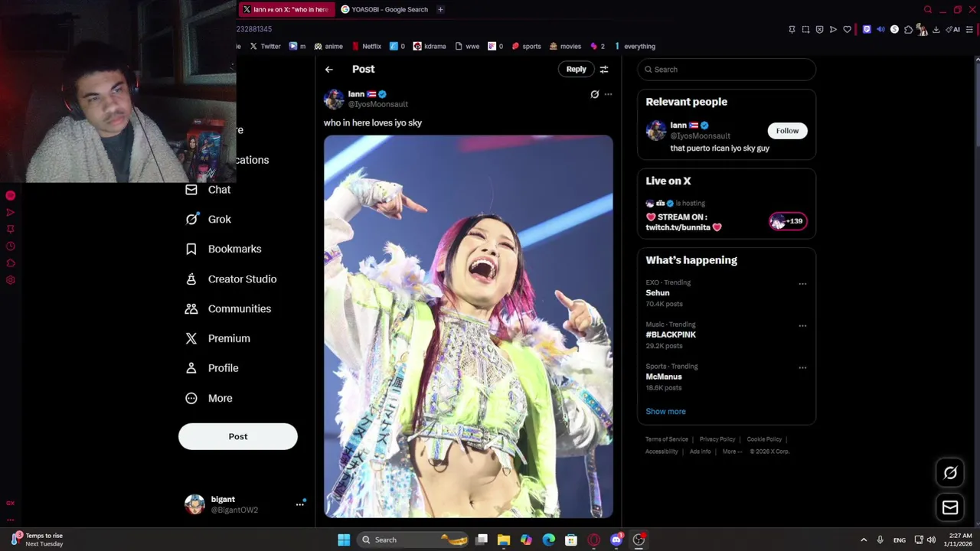Open the floating Grok button

[x=950, y=473]
